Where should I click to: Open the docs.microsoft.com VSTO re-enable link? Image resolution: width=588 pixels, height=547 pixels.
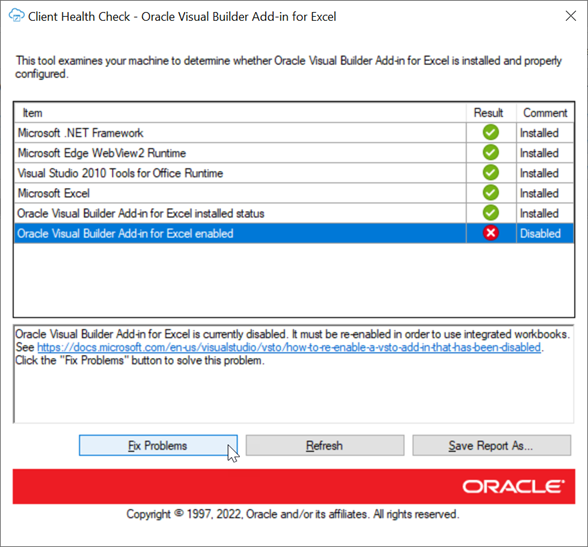(289, 347)
